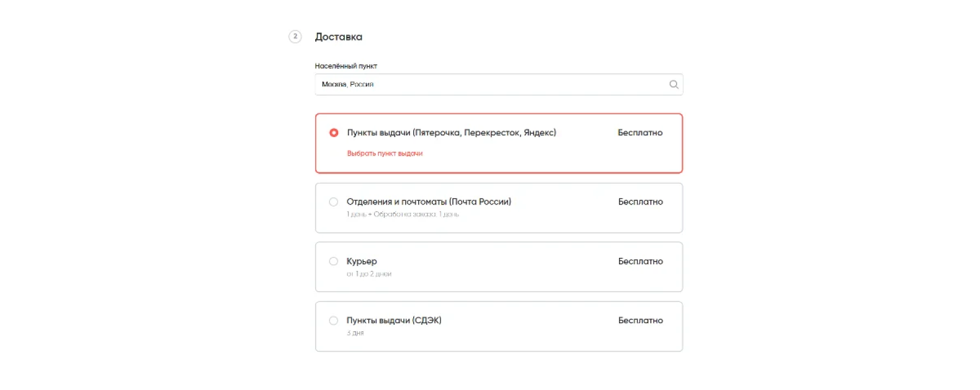Screen dimensions: 980x390
Task: Click the от 1 до 2 дней text
Action: [x=369, y=274]
